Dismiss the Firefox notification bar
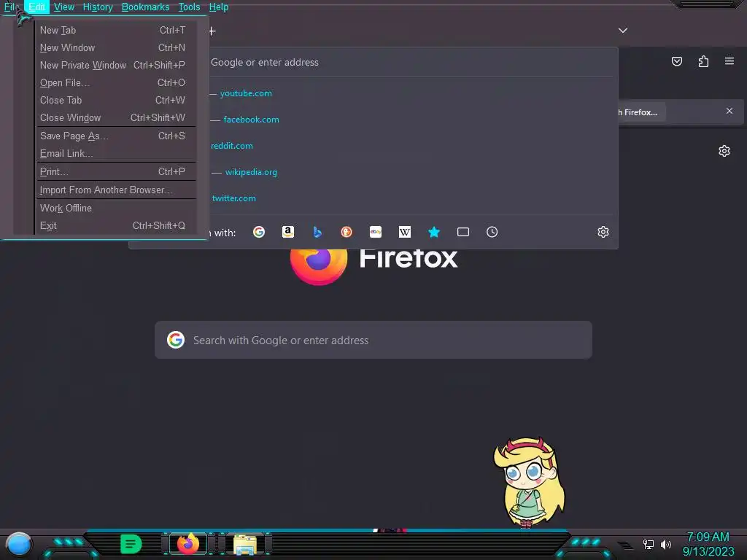 click(729, 111)
